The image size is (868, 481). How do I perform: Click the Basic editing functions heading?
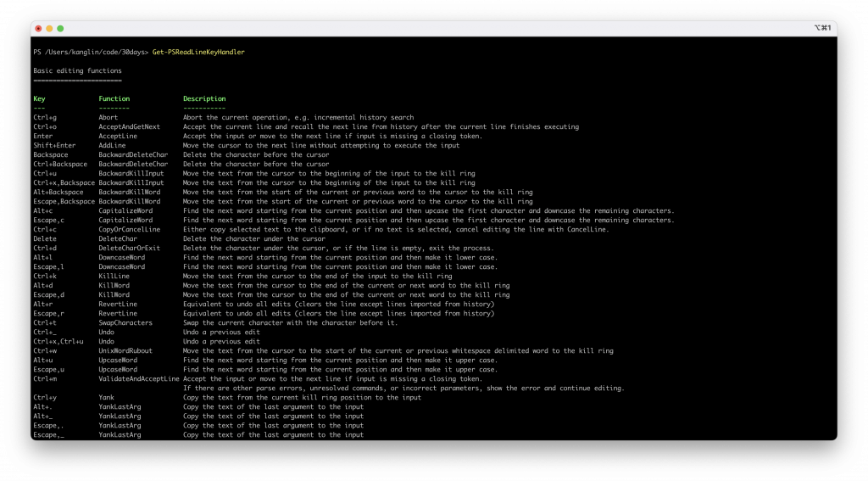77,71
